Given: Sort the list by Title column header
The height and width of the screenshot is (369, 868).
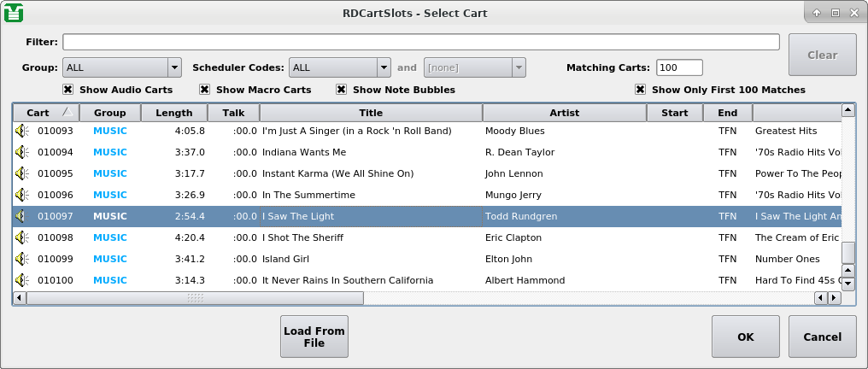Looking at the screenshot, I should tap(371, 113).
